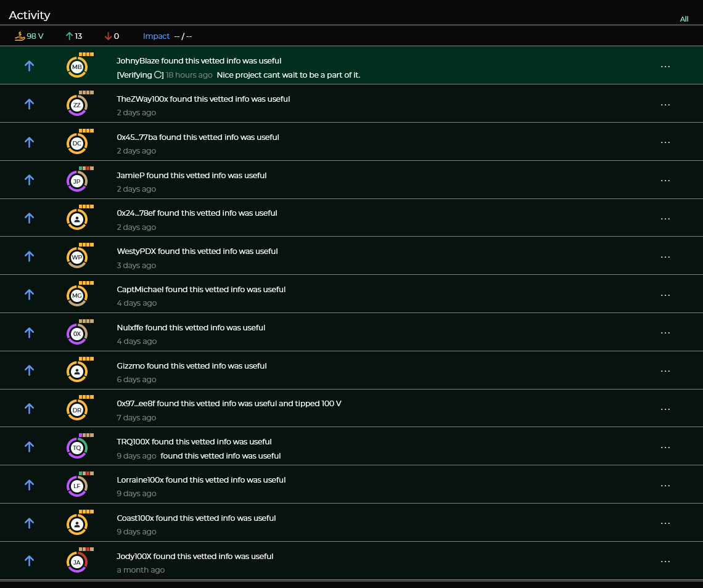Click the Coast100x username link
The width and height of the screenshot is (703, 588).
[x=135, y=518]
